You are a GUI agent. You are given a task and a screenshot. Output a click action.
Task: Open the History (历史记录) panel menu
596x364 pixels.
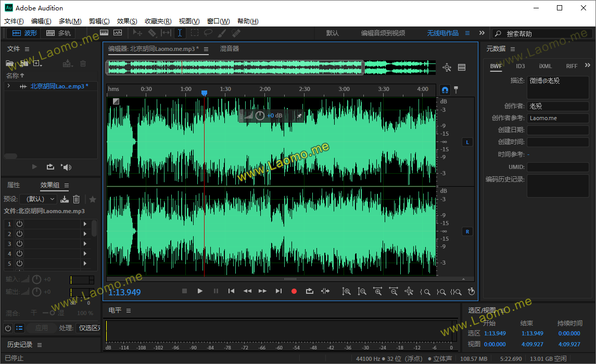click(40, 345)
